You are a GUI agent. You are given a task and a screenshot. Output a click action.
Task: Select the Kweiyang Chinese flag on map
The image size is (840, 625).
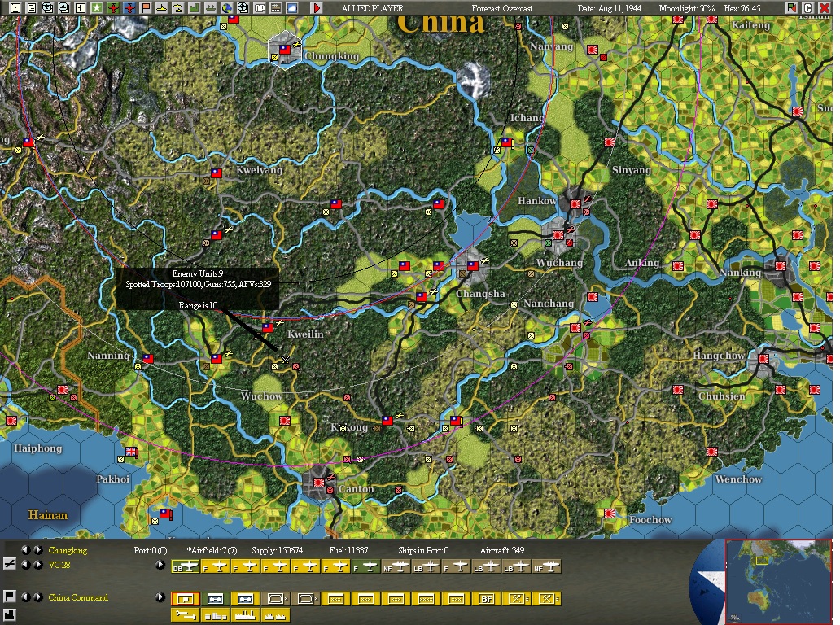click(217, 173)
